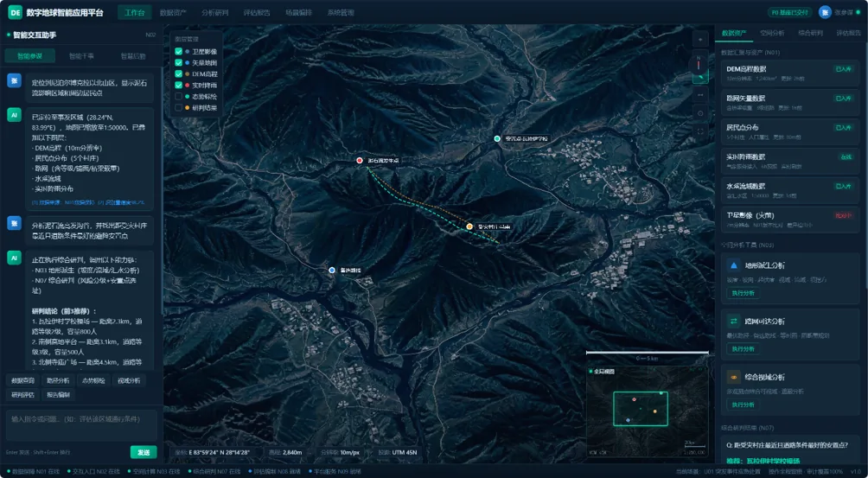Open the 工作台 top navigation tab
The width and height of the screenshot is (868, 478).
coord(135,12)
